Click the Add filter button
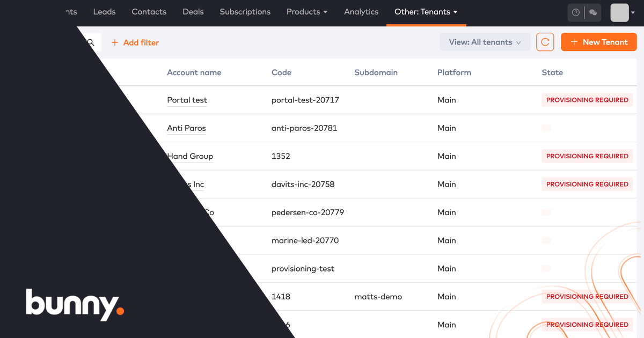 coord(135,42)
